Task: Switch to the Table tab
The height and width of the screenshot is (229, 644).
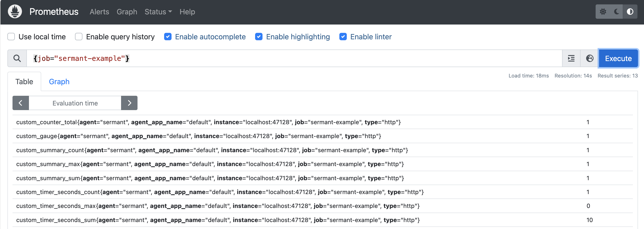Action: click(x=24, y=82)
